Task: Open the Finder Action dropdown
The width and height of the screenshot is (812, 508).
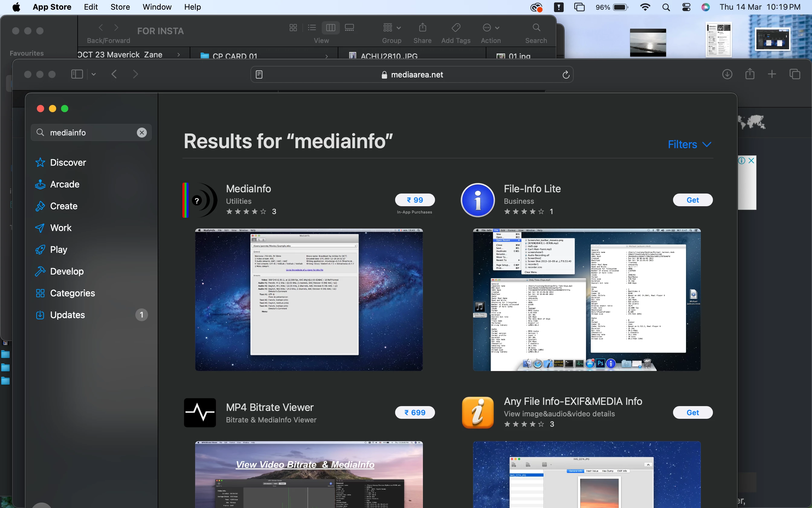Action: (491, 28)
